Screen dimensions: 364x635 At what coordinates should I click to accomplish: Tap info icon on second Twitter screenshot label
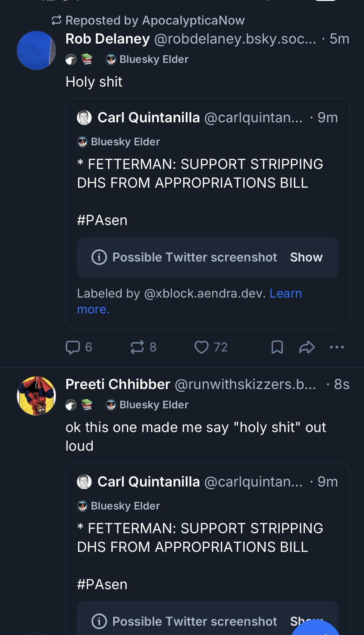99,621
